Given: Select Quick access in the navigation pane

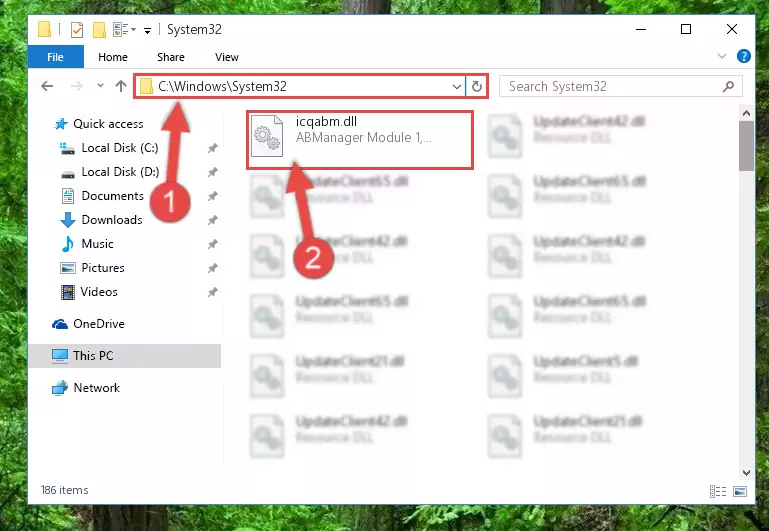Looking at the screenshot, I should pos(108,124).
